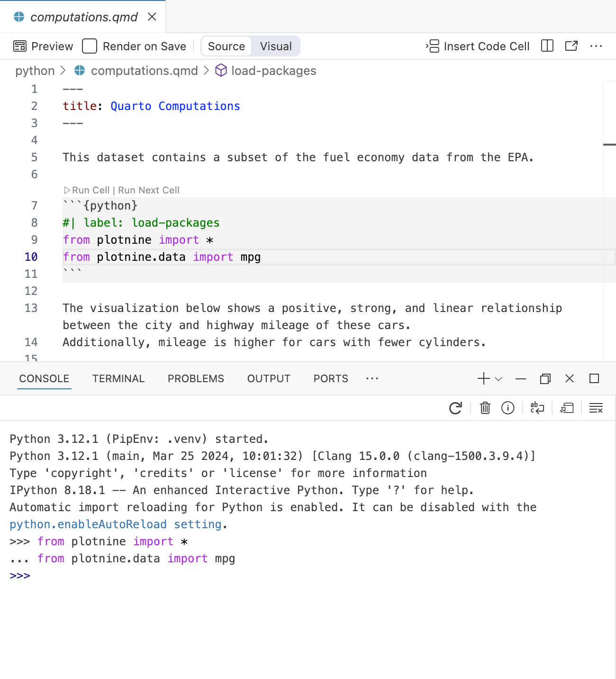Open preview in external browser icon
616x679 pixels.
tap(571, 46)
